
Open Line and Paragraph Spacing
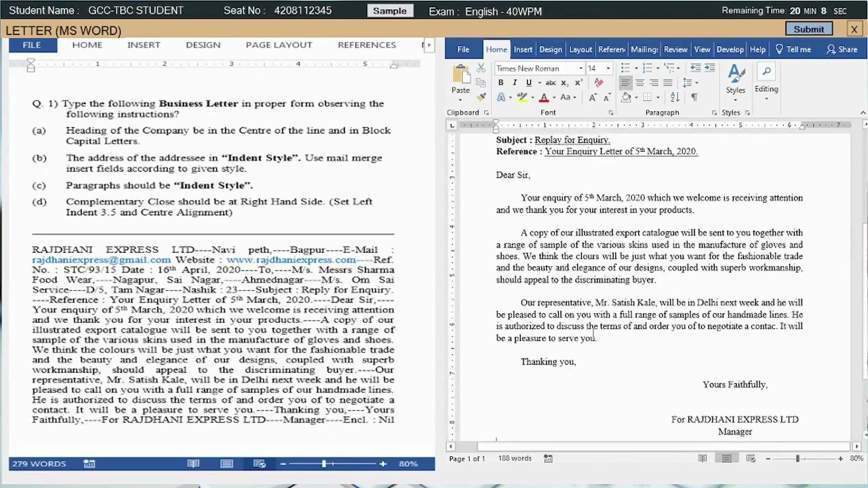pos(688,83)
